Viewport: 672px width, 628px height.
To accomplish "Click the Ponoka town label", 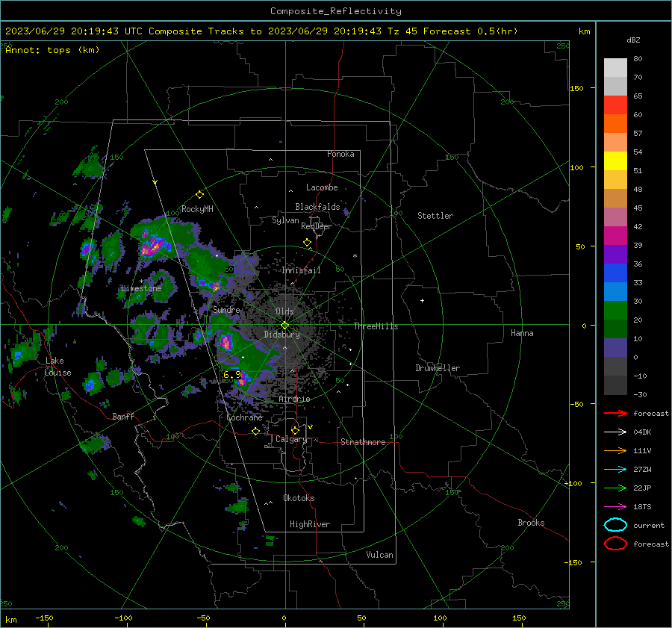I will 340,155.
